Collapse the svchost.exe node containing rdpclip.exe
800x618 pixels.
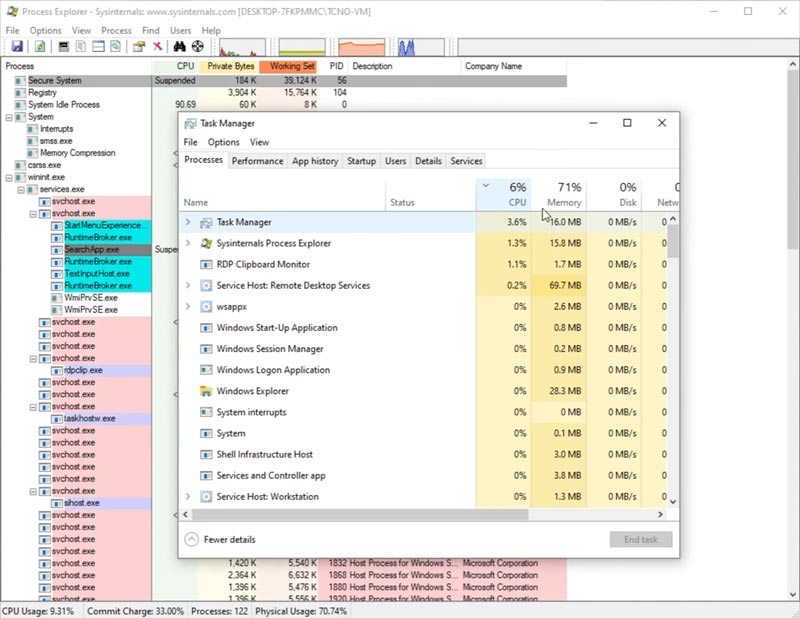(33, 359)
